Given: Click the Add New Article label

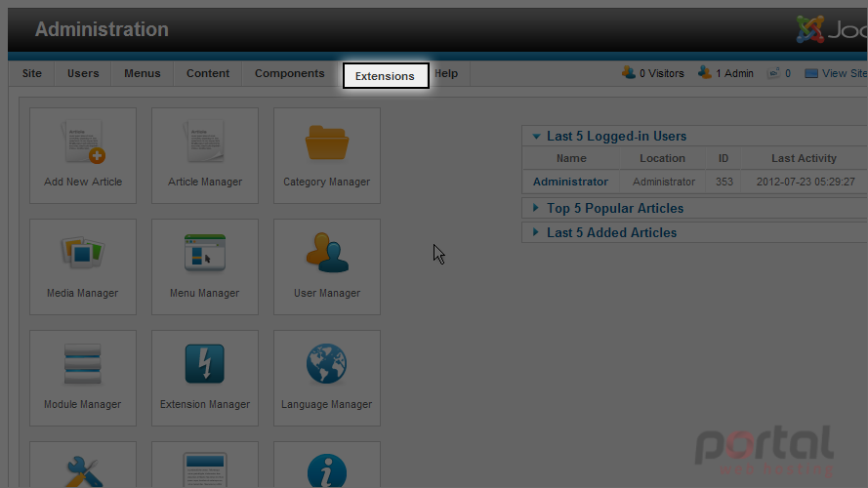Looking at the screenshot, I should 83,182.
